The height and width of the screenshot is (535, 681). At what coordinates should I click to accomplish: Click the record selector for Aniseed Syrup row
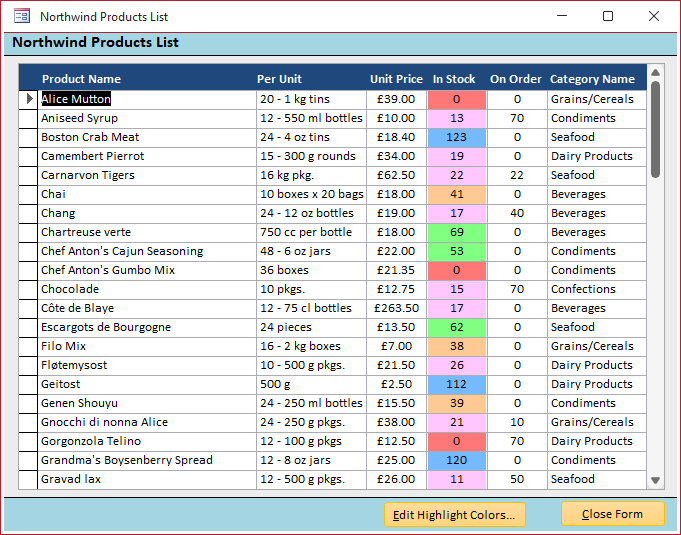tap(28, 118)
